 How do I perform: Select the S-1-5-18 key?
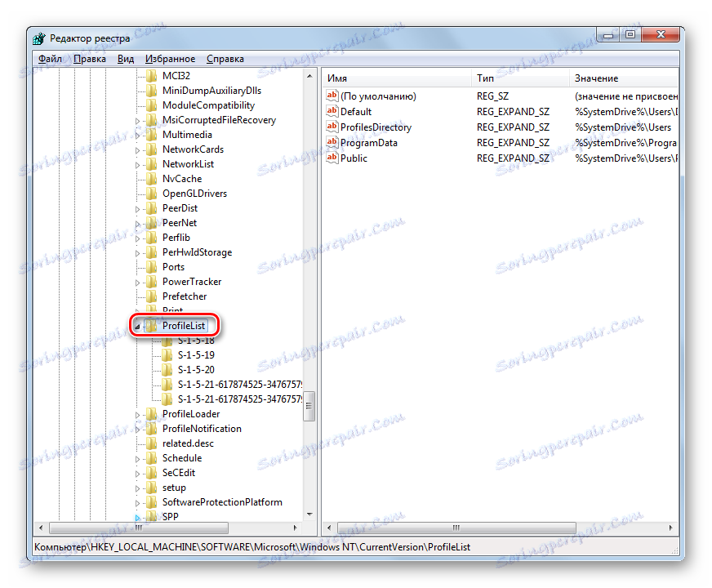coord(196,341)
